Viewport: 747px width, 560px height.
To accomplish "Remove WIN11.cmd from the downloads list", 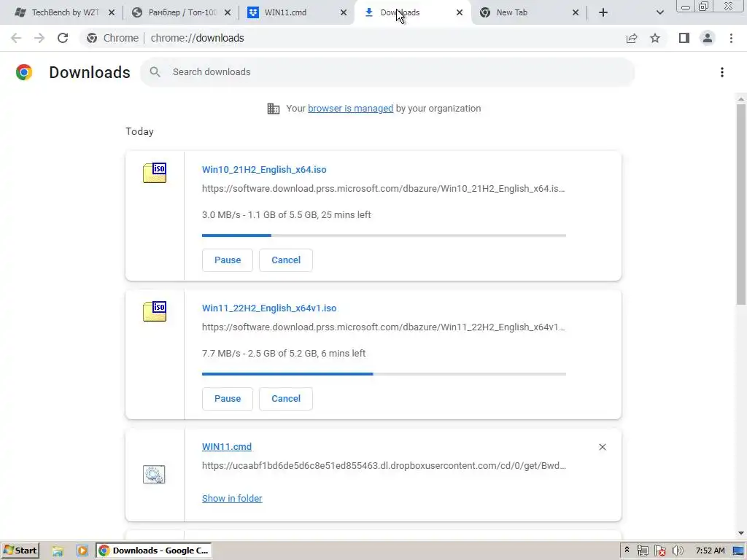I will click(x=602, y=447).
